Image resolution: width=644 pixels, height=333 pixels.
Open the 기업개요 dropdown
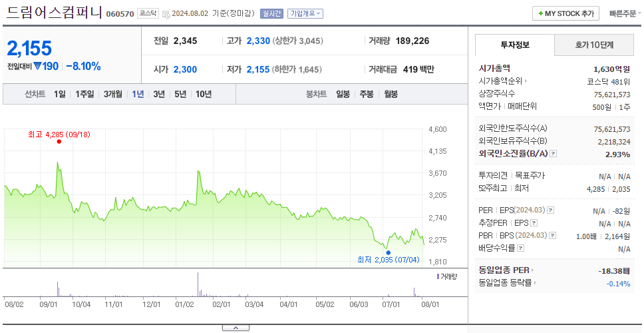(305, 13)
